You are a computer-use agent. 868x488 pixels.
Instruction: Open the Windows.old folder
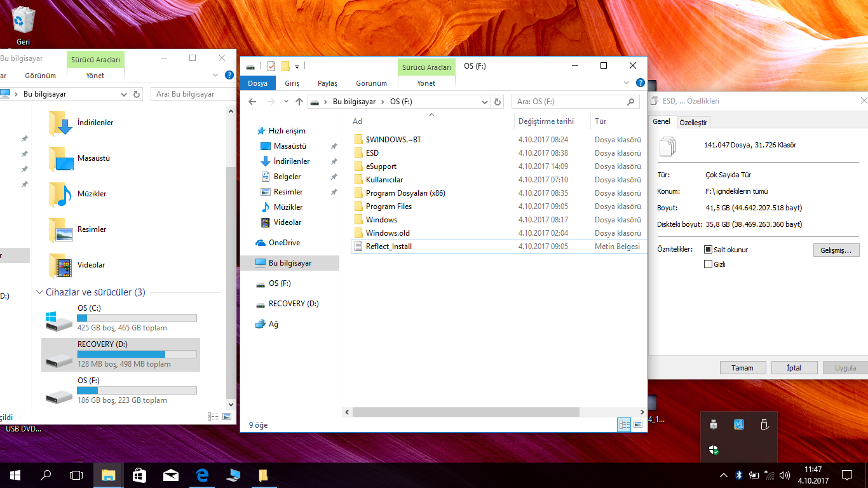click(388, 233)
